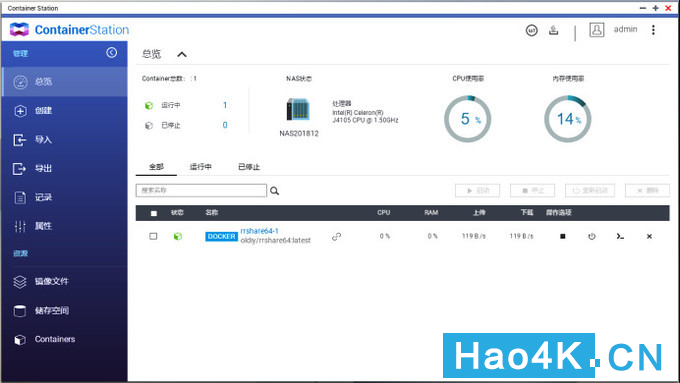This screenshot has height=383, width=680.
Task: Tick the rrshare64-1 row checkbox
Action: 153,236
